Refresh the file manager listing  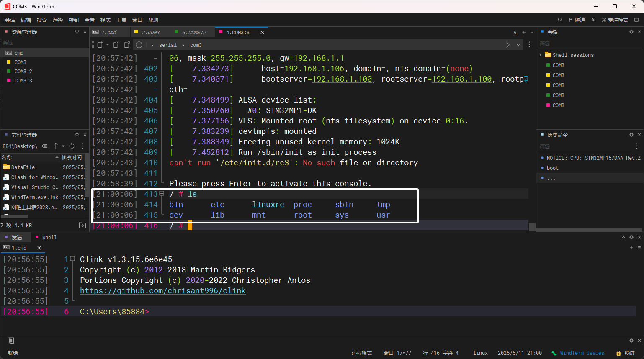pyautogui.click(x=72, y=146)
